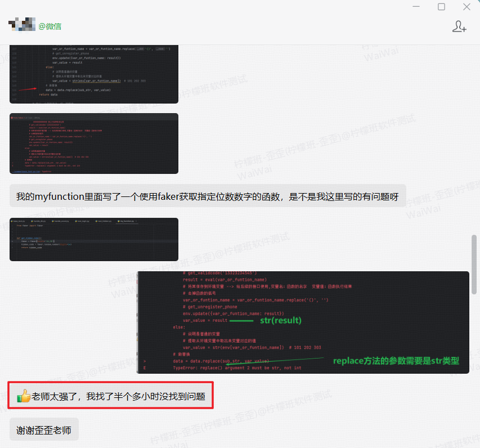
Task: Open the red traceback error screenshot
Action: click(x=93, y=144)
